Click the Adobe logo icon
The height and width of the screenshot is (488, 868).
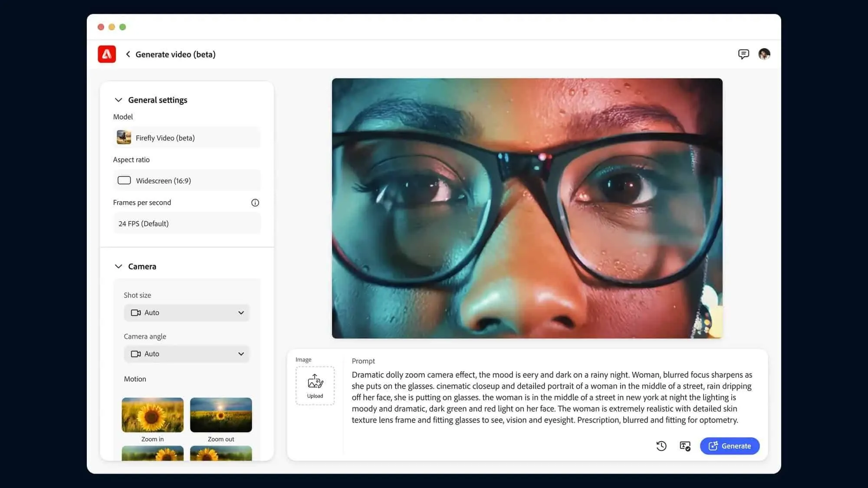[106, 54]
